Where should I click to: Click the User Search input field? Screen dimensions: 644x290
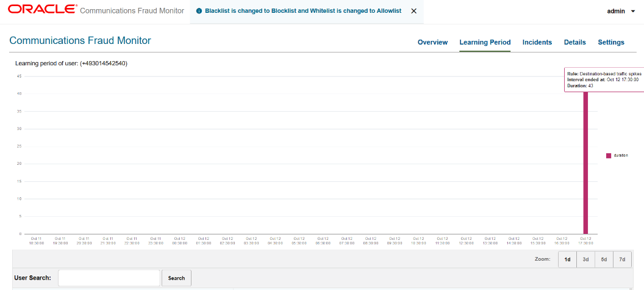[x=109, y=278]
